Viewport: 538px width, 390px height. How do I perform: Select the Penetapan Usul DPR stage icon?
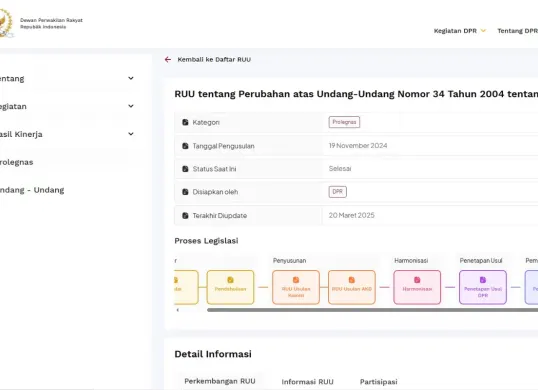pyautogui.click(x=483, y=280)
